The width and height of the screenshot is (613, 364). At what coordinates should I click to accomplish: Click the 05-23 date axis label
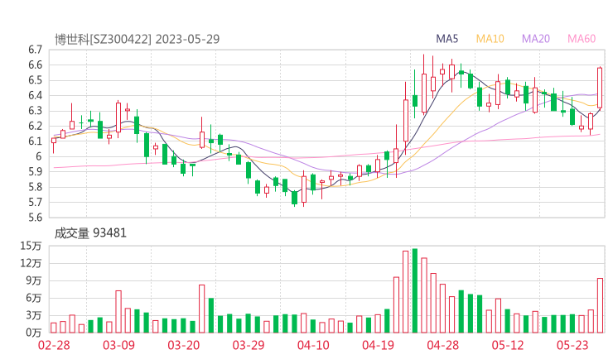point(572,345)
